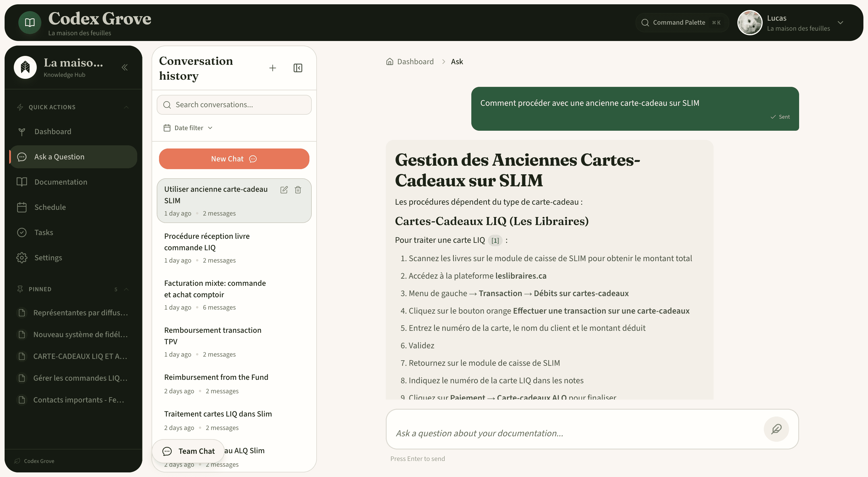Click the question input field
This screenshot has height=477, width=868.
(573, 433)
